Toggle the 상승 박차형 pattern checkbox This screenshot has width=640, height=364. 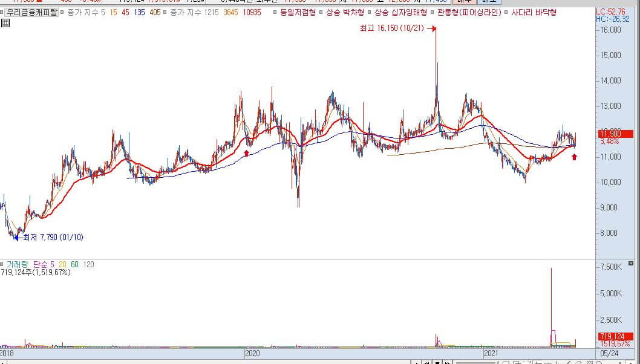point(321,12)
